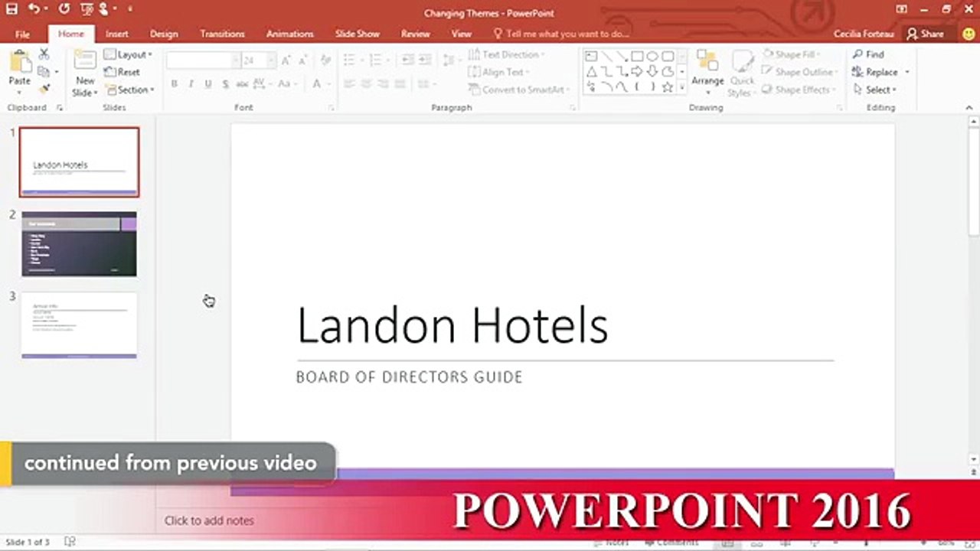Click the Reset slide button
This screenshot has width=980, height=551.
(x=122, y=72)
